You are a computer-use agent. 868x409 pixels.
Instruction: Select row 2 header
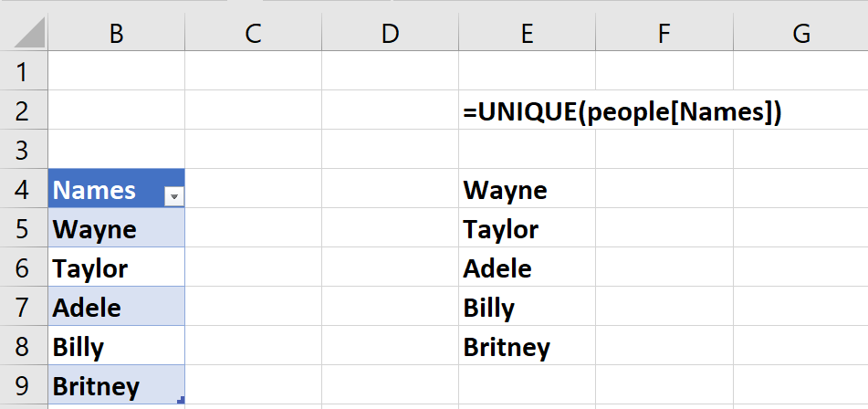[x=23, y=110]
